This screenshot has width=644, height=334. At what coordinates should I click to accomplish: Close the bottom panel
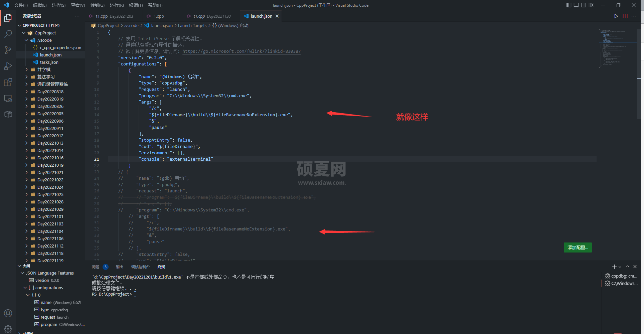pyautogui.click(x=635, y=267)
